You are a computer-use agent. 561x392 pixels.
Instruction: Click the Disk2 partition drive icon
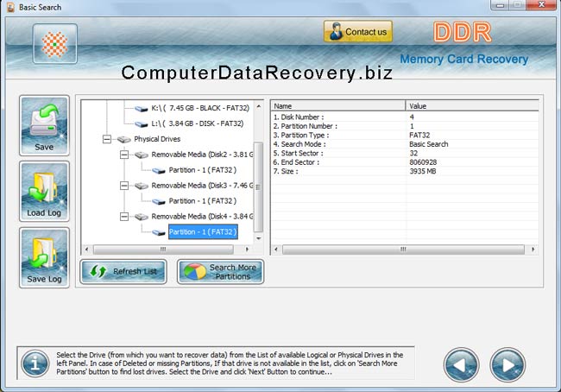pyautogui.click(x=159, y=170)
